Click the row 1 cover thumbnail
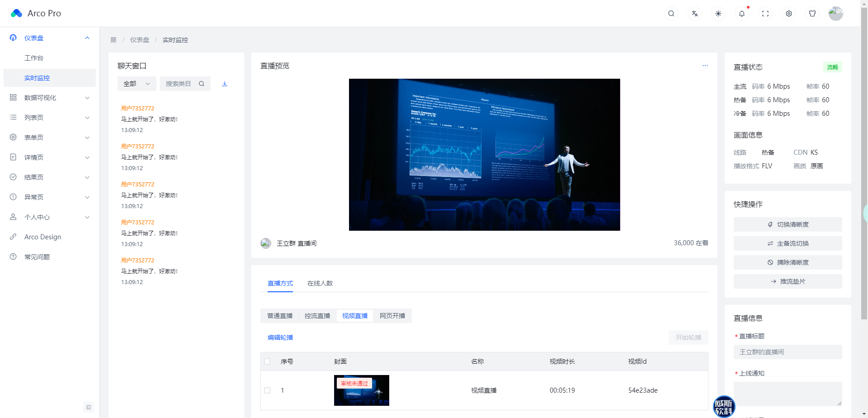 click(362, 390)
